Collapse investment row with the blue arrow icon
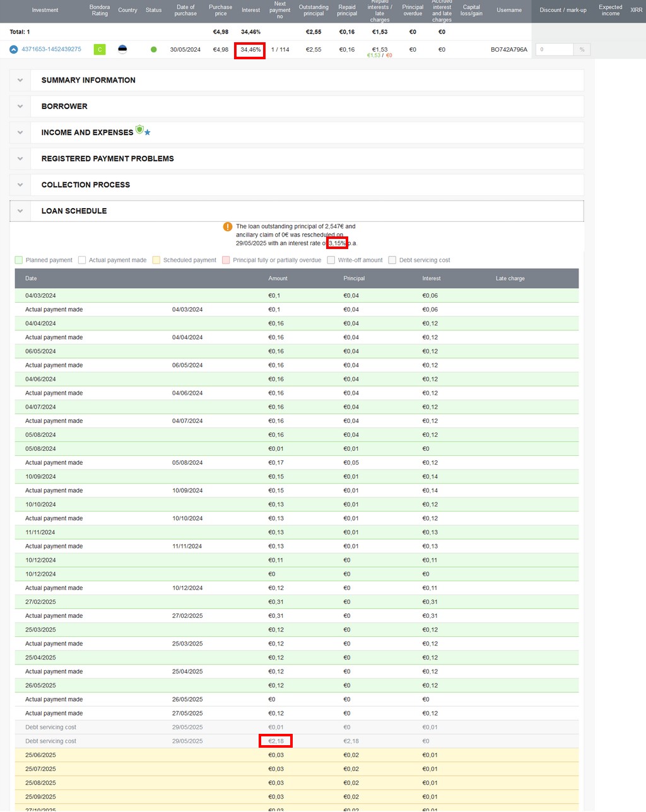The width and height of the screenshot is (646, 812). coord(13,49)
